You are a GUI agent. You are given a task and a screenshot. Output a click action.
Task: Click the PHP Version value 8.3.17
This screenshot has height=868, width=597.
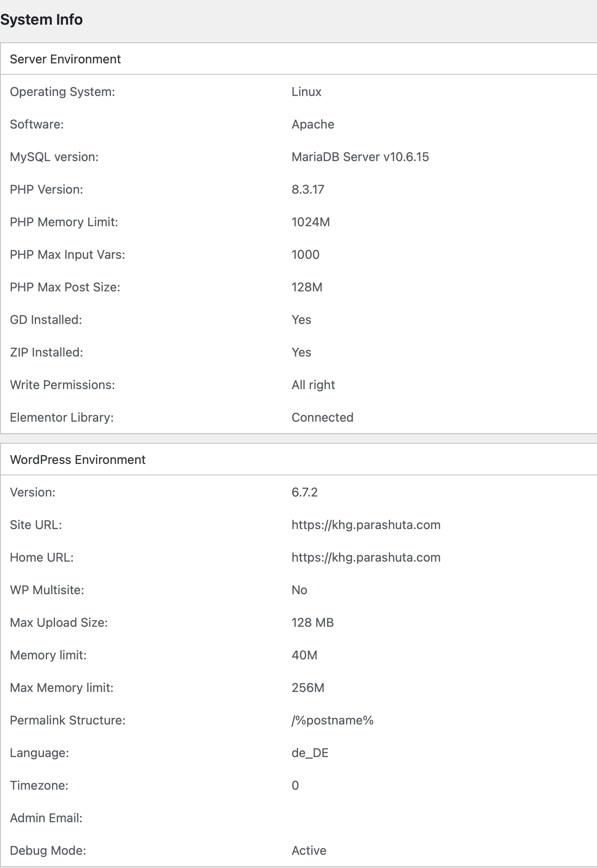(x=308, y=189)
